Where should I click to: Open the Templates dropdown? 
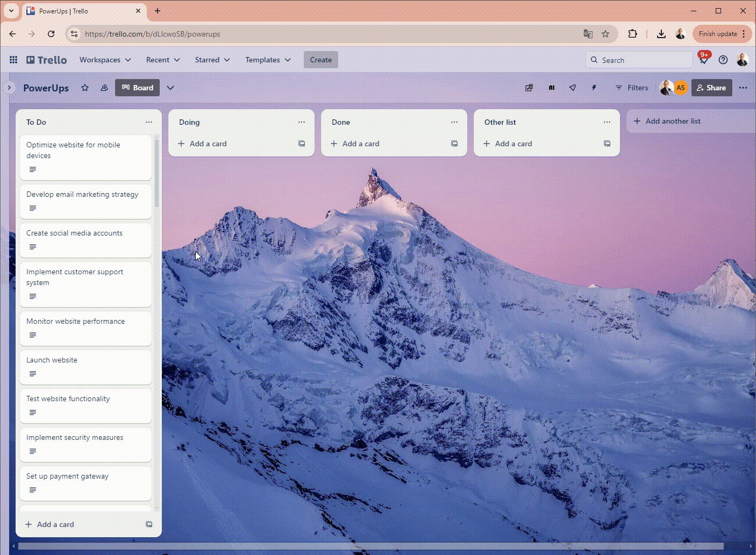(x=267, y=60)
